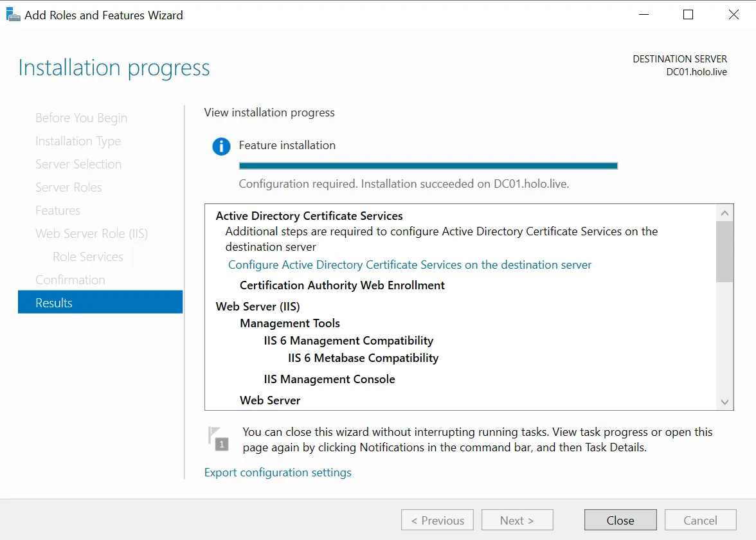The width and height of the screenshot is (756, 540).
Task: Click the Configuration required status message
Action: [404, 184]
